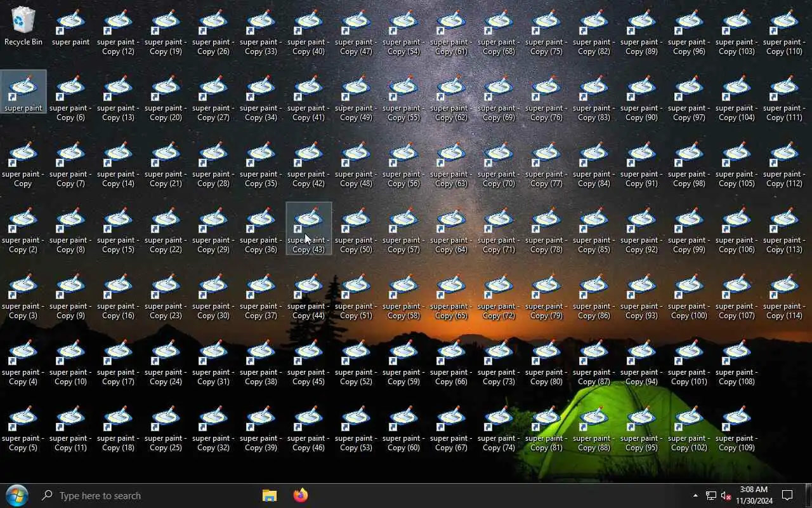Viewport: 812px width, 508px height.
Task: Select super paint - Copy (84) shortcut
Action: 594,164
